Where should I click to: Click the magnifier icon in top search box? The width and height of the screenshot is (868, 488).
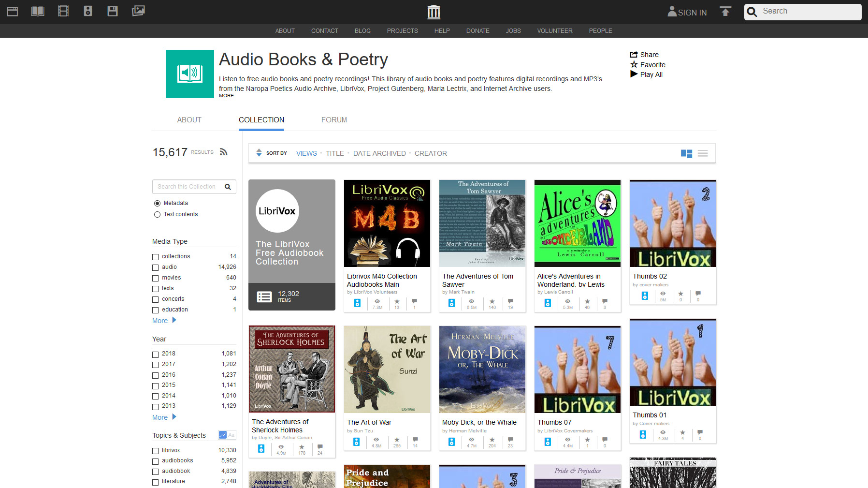pyautogui.click(x=752, y=12)
